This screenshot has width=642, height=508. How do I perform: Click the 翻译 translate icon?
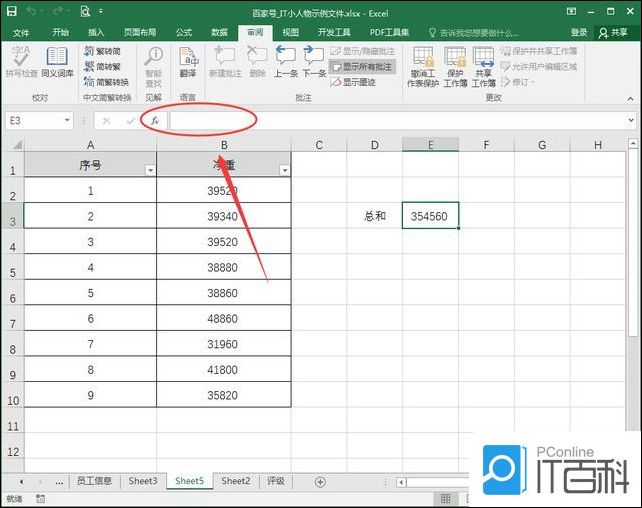[188, 62]
